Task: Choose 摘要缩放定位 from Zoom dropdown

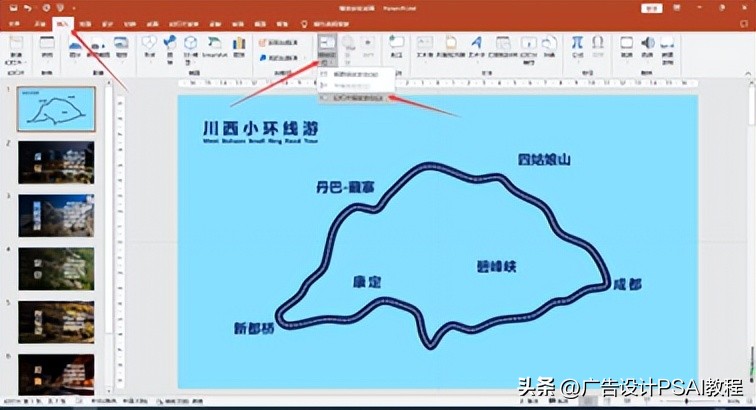Action: (356, 75)
